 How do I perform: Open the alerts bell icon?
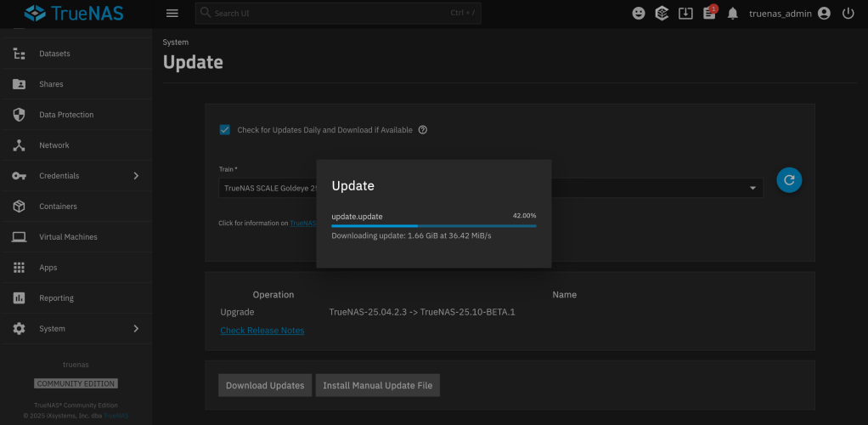pos(732,14)
